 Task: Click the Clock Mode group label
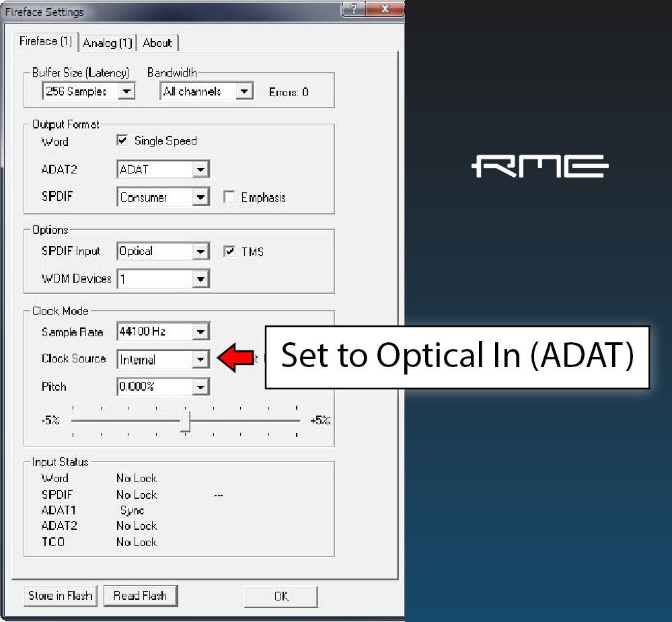tap(61, 311)
